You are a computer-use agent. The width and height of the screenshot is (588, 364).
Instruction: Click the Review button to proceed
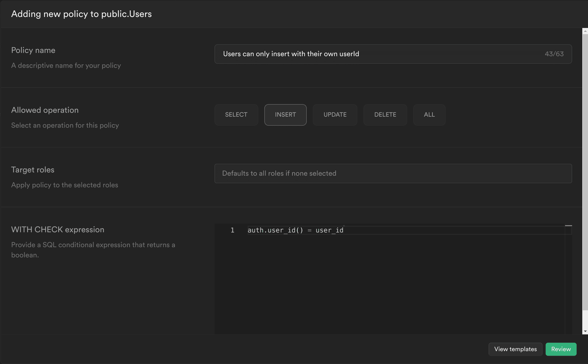(561, 349)
